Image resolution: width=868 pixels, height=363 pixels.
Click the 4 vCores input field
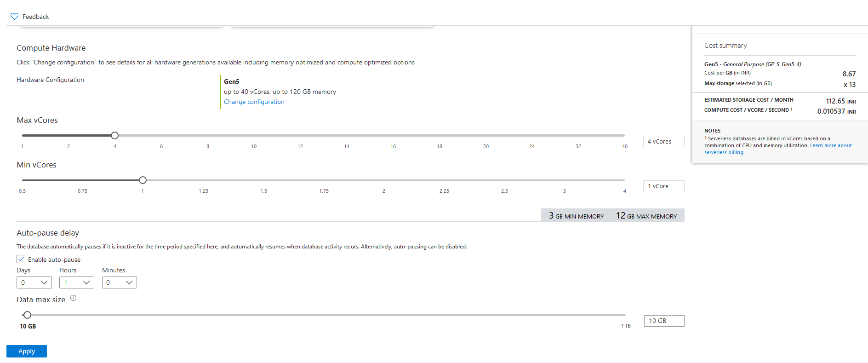[x=663, y=142]
